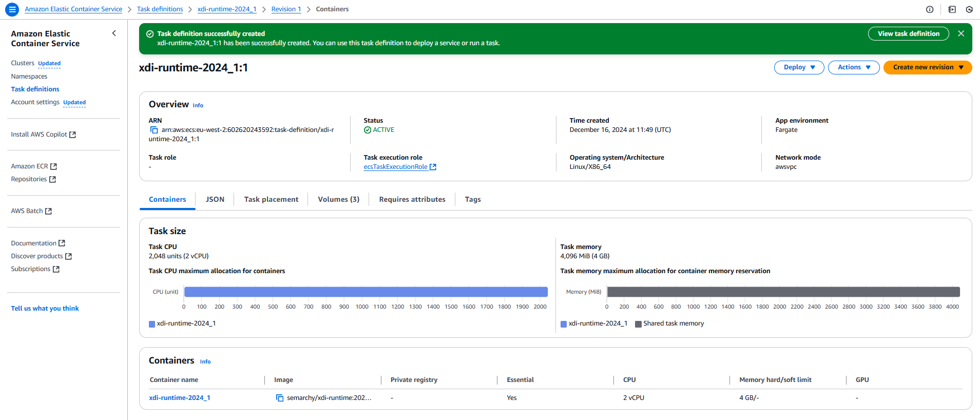Click the green ACTIVE status check icon
Screen dimensions: 980x420
pos(368,130)
